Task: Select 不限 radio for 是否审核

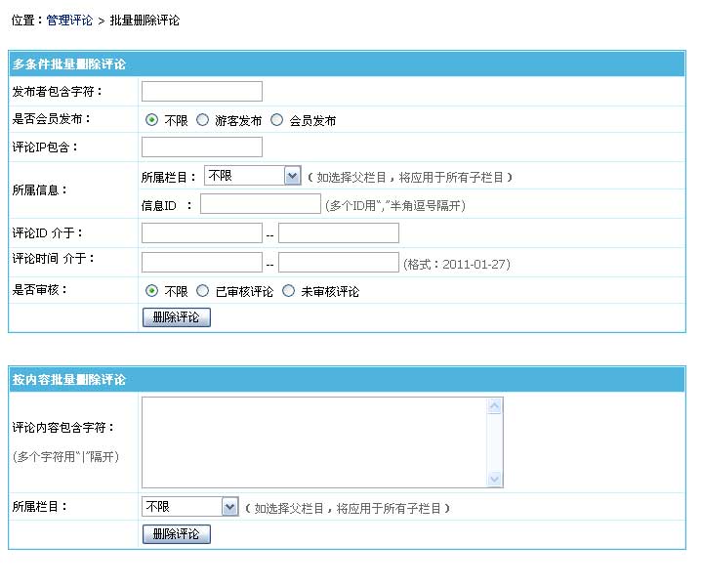Action: 151,291
